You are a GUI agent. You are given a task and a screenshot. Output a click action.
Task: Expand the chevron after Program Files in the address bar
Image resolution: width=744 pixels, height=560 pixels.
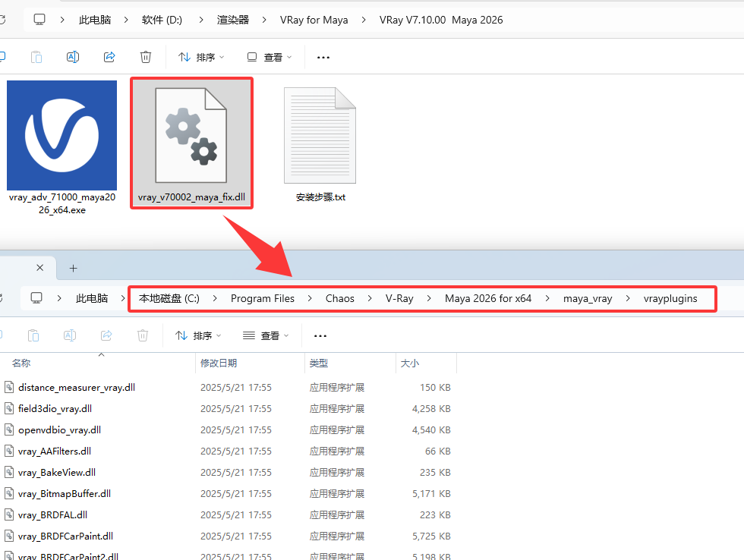[310, 298]
